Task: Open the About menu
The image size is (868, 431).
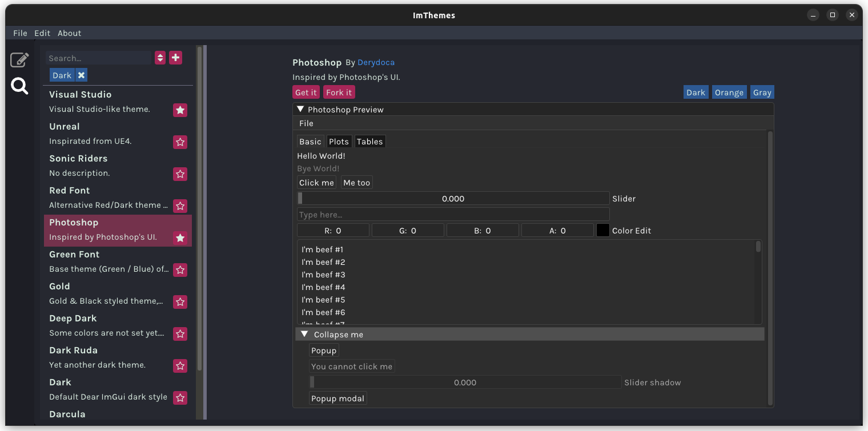Action: click(x=69, y=33)
